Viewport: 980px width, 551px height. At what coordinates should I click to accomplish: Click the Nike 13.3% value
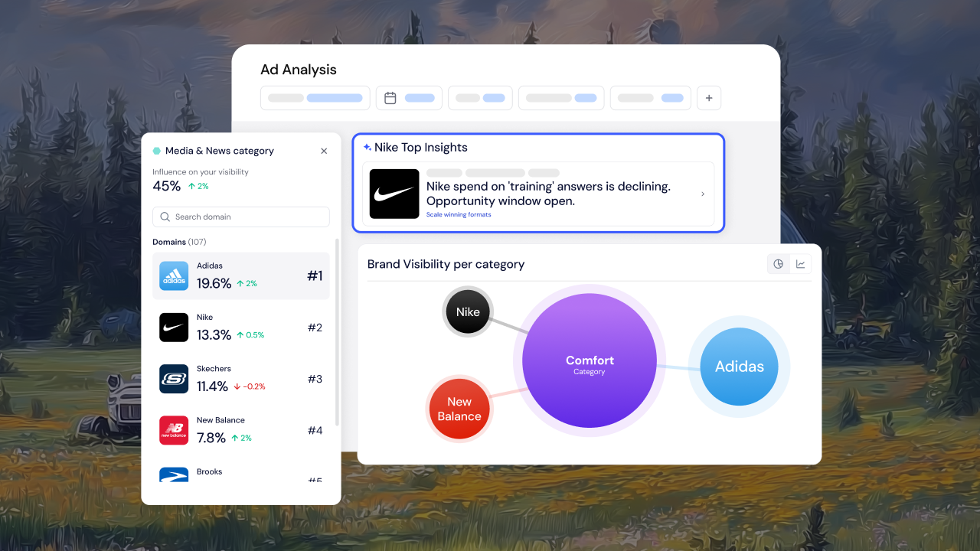click(214, 335)
